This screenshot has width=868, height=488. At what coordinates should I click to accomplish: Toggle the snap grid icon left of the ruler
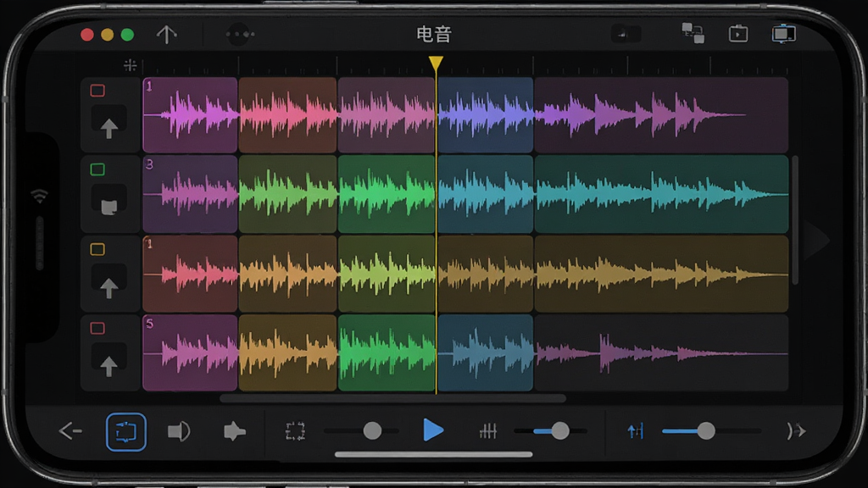(x=130, y=65)
